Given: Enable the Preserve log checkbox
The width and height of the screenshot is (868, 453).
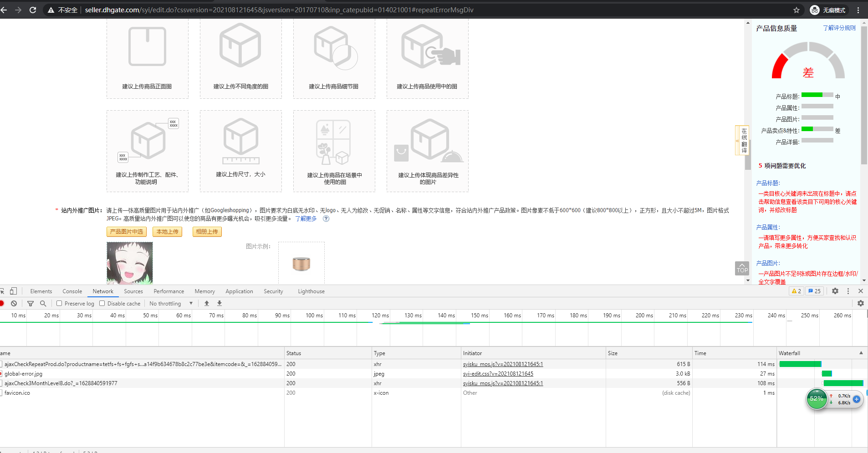Looking at the screenshot, I should pos(59,303).
